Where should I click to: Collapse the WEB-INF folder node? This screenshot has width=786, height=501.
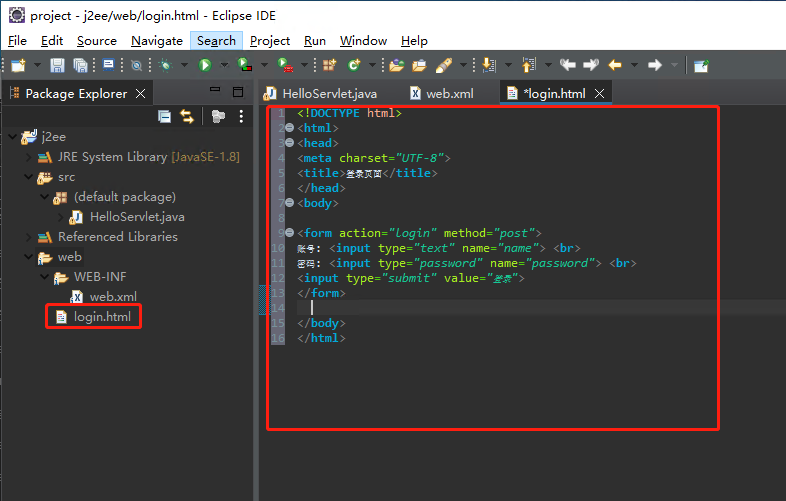point(45,277)
